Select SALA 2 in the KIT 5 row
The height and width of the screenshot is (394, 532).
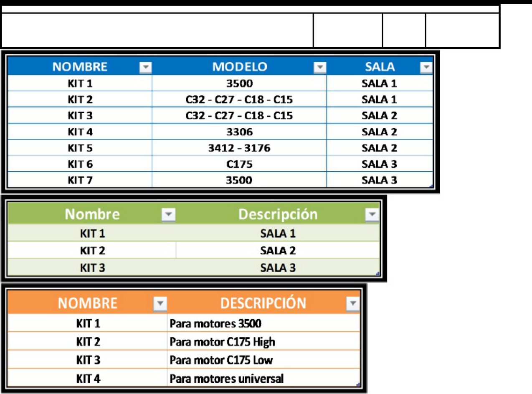[380, 148]
